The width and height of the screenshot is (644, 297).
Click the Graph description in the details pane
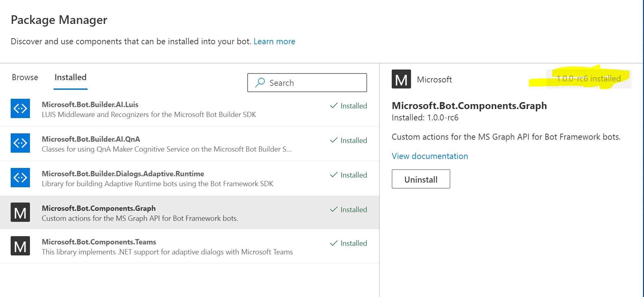click(x=506, y=137)
